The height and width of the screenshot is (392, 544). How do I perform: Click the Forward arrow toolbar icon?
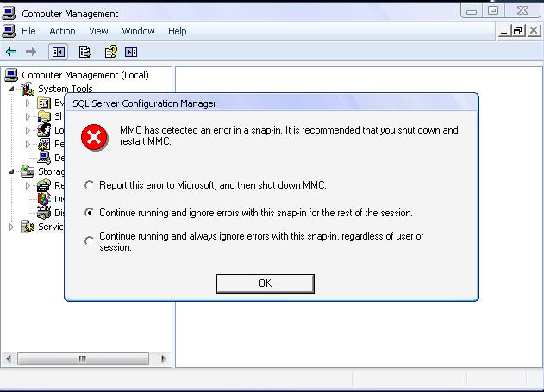31,52
